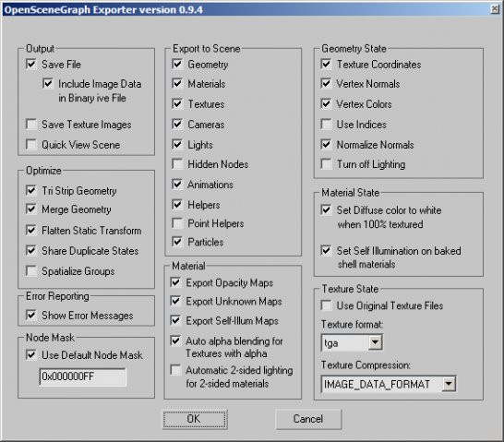The image size is (504, 442).
Task: Toggle Geometry export checkbox
Action: [x=177, y=64]
